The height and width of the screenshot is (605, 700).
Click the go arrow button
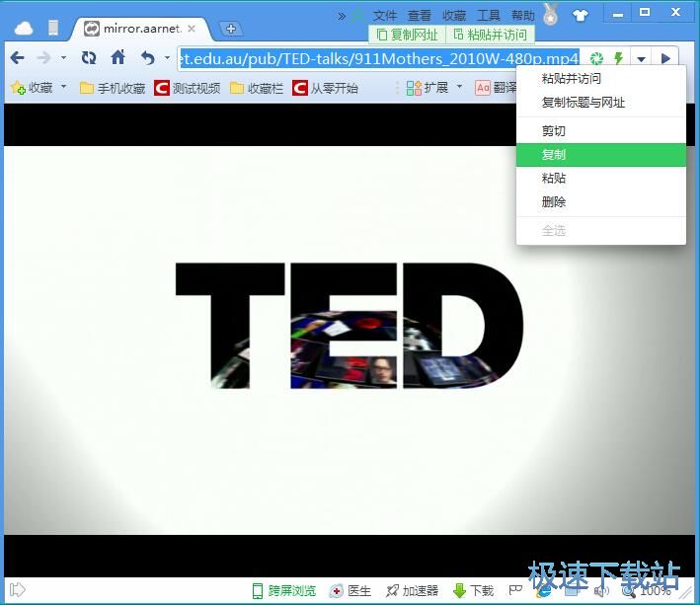click(x=665, y=58)
